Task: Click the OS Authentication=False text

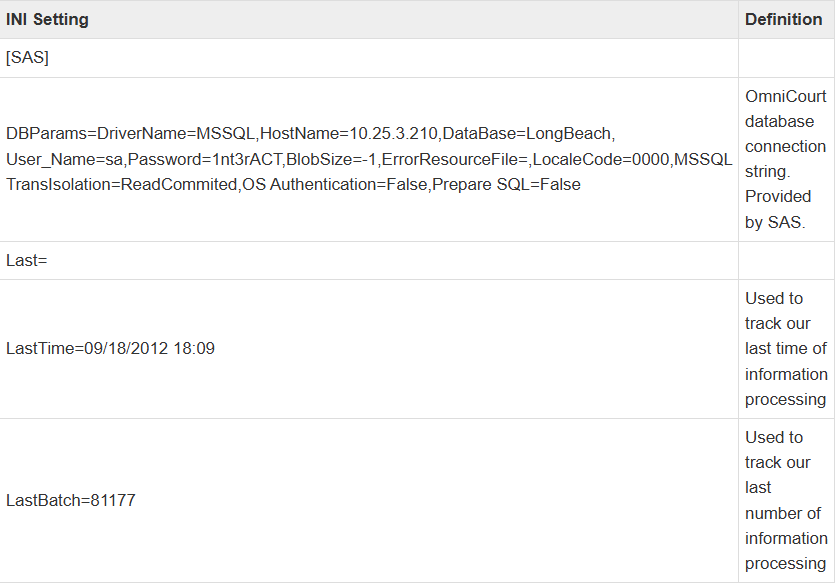Action: pos(335,185)
